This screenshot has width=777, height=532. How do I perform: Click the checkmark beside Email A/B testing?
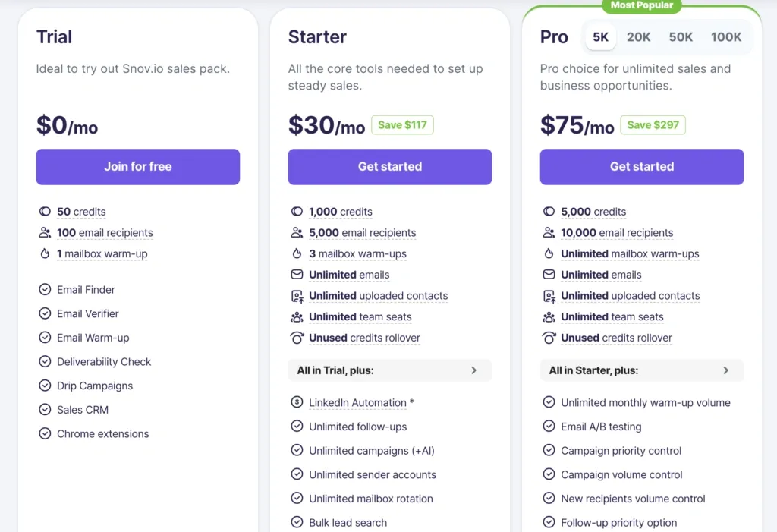pyautogui.click(x=549, y=427)
